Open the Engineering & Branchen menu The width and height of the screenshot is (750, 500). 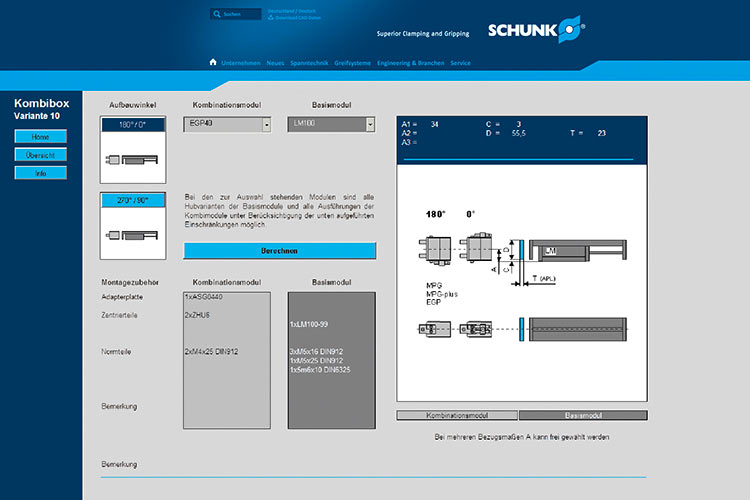pyautogui.click(x=410, y=63)
